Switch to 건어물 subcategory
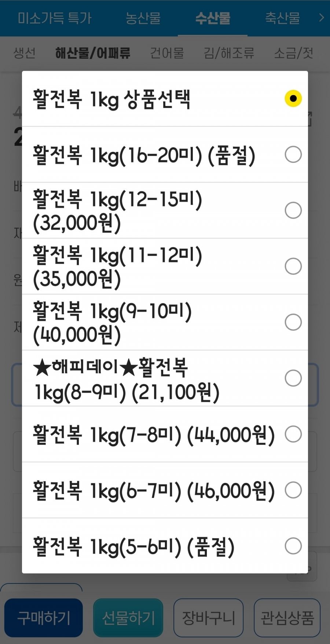Viewport: 330px width, 644px height. click(167, 53)
